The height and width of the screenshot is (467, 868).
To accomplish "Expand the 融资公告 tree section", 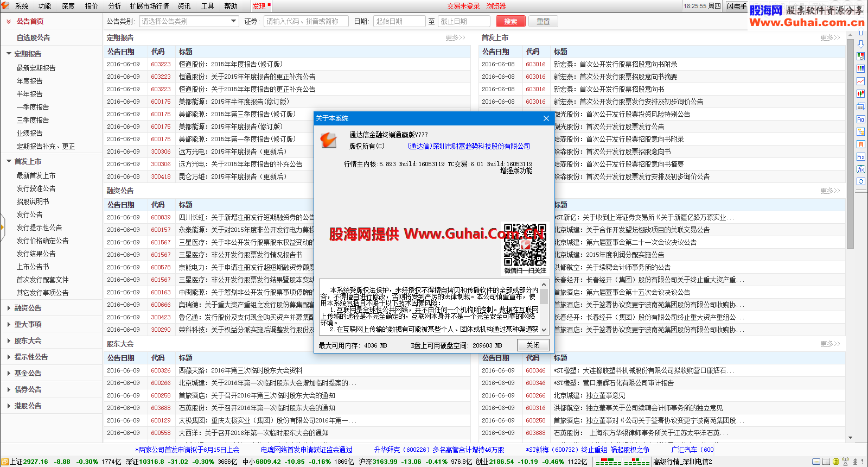I will [x=9, y=308].
